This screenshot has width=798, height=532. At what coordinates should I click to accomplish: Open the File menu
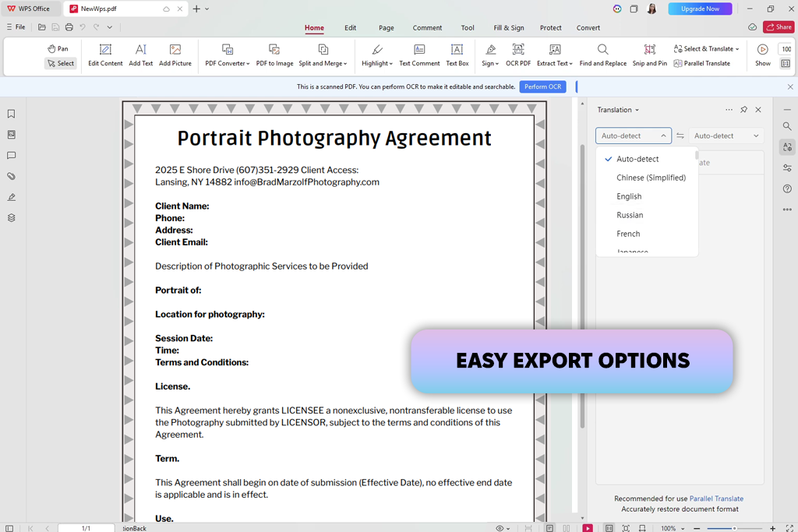click(x=16, y=27)
